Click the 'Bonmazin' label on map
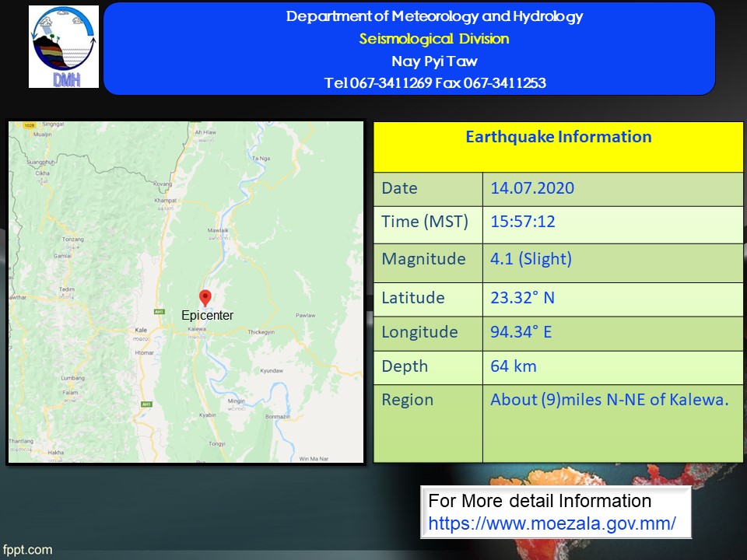 (278, 416)
